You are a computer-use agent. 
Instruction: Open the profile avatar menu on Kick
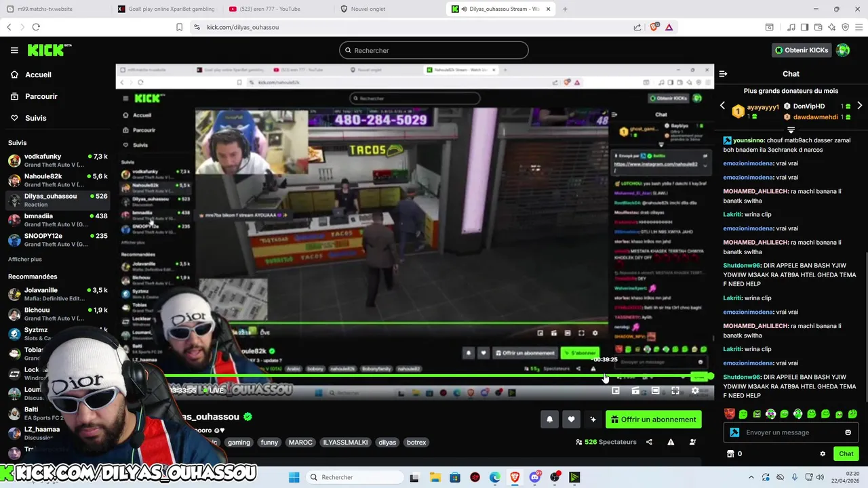pos(843,50)
